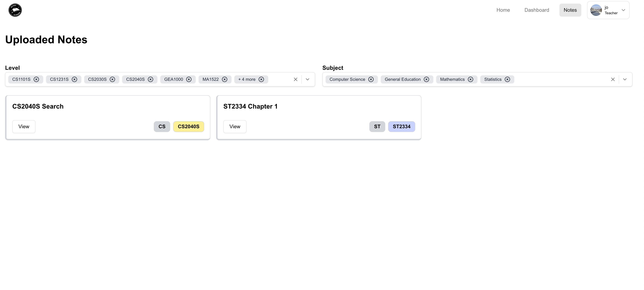
Task: Clear all selected Level filters
Action: 295,79
